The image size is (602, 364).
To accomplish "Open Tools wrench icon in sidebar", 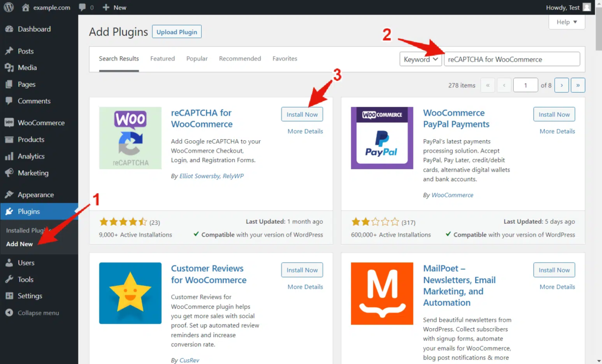I will pos(9,279).
